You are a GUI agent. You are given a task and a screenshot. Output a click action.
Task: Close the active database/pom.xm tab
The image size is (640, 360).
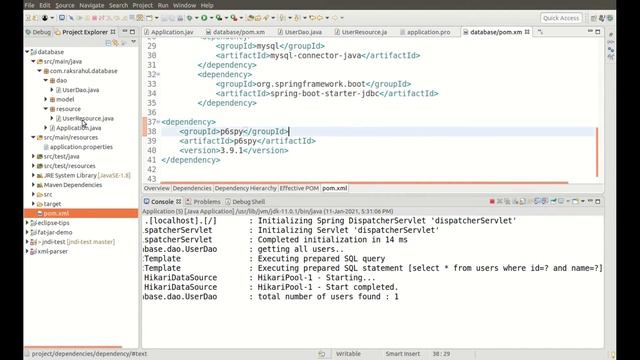pyautogui.click(x=527, y=31)
